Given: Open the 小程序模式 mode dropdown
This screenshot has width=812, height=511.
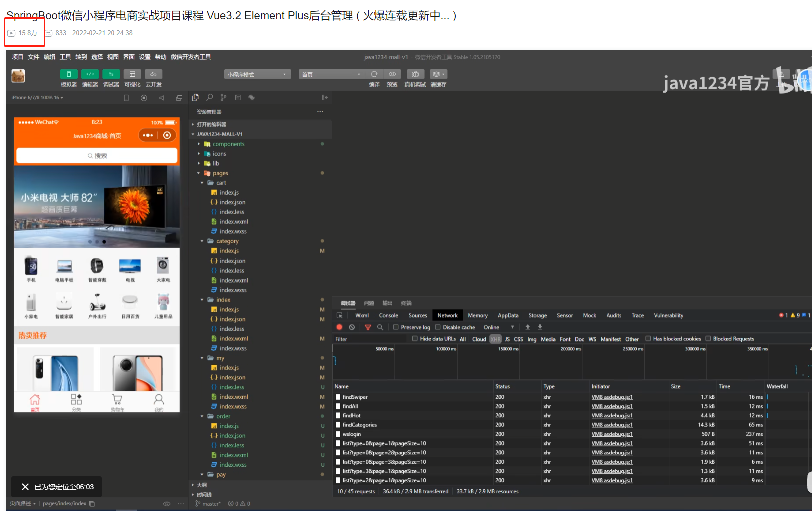Looking at the screenshot, I should 257,74.
